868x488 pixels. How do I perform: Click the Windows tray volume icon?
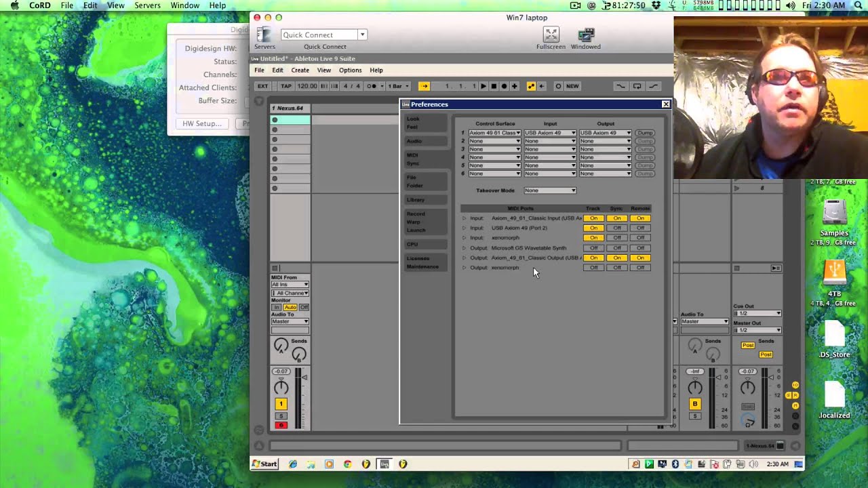coord(753,464)
